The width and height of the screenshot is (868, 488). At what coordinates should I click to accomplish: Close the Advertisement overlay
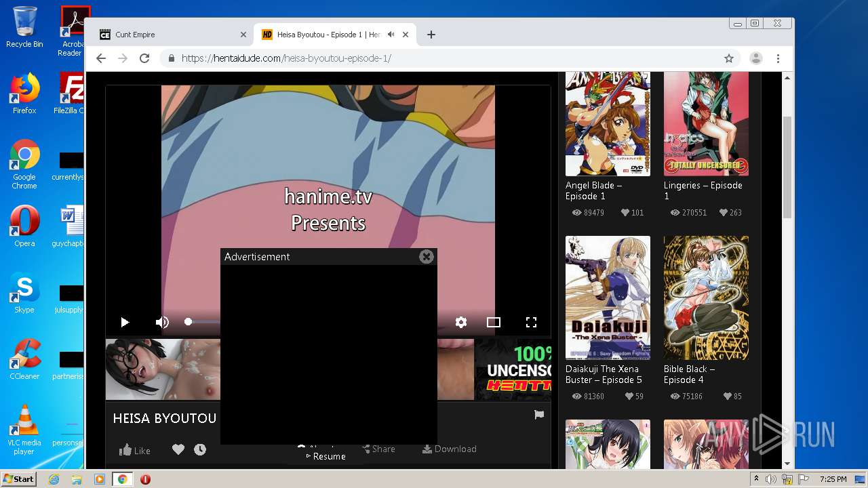(x=427, y=256)
